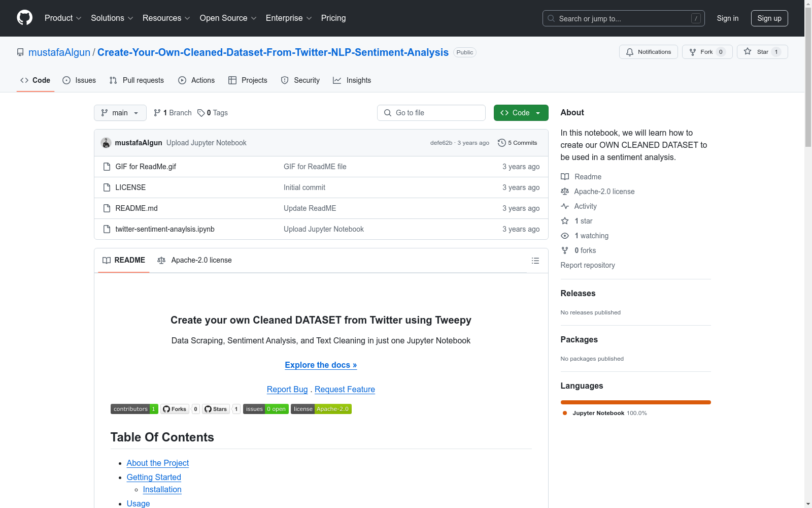The width and height of the screenshot is (812, 508).
Task: Click the fork icon beside 0 forks
Action: (x=565, y=250)
